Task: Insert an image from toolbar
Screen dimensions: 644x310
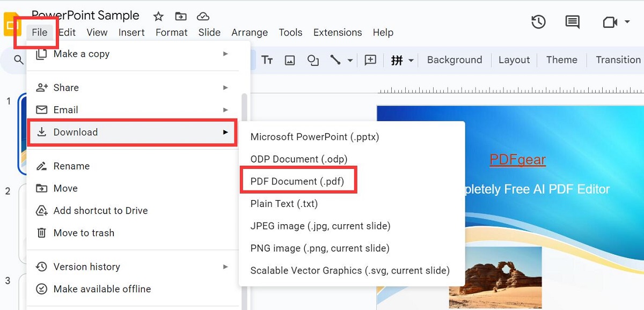Action: (290, 60)
